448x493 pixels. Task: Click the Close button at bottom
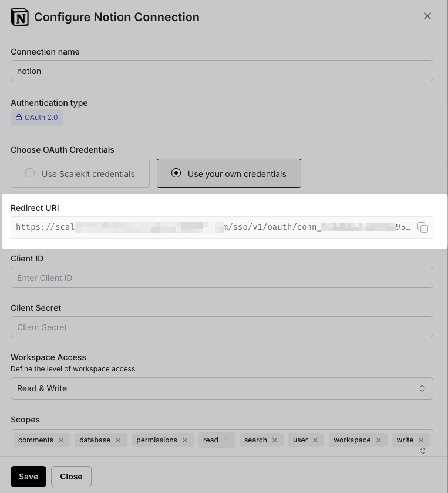pos(71,477)
